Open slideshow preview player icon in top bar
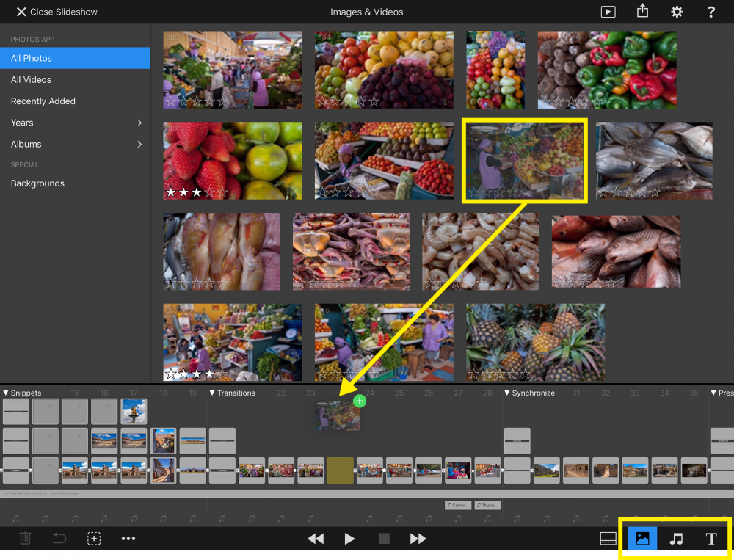Viewport: 734px width, 560px height. click(x=608, y=12)
